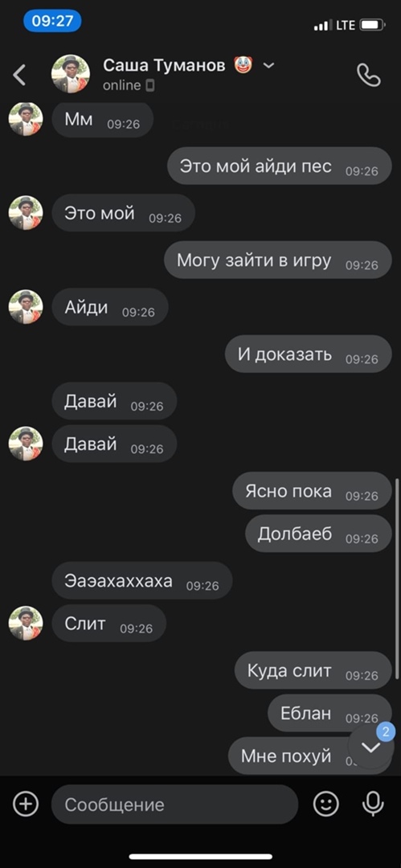Select the "Это мой айди пес" message bubble
The width and height of the screenshot is (401, 868).
[279, 166]
